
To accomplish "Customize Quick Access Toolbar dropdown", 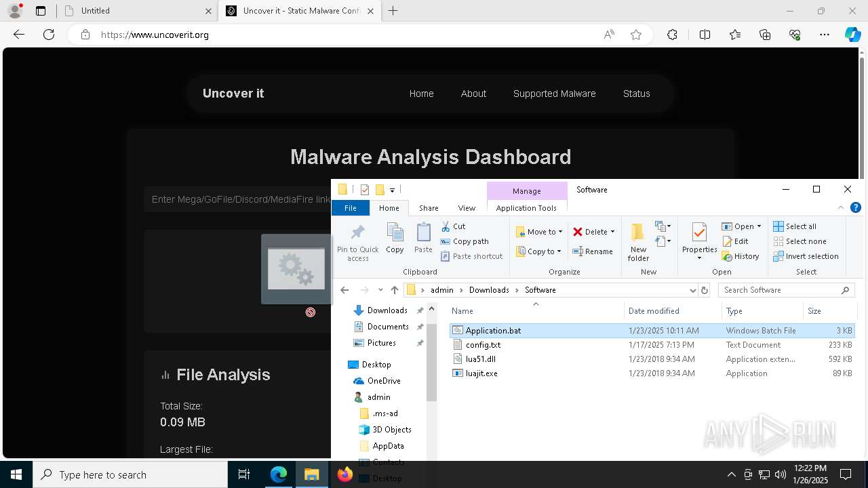I will pos(392,190).
